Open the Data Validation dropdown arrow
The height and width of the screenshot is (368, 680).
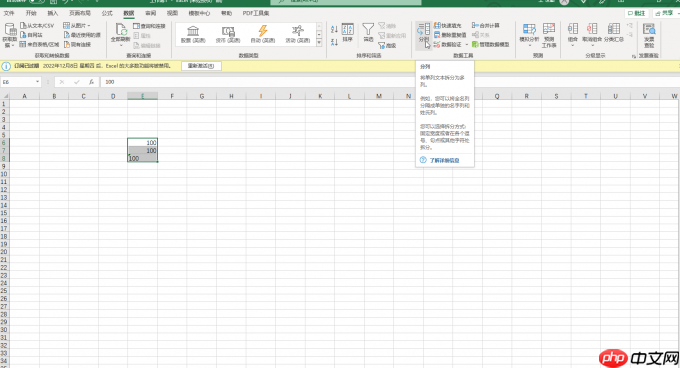pos(467,44)
